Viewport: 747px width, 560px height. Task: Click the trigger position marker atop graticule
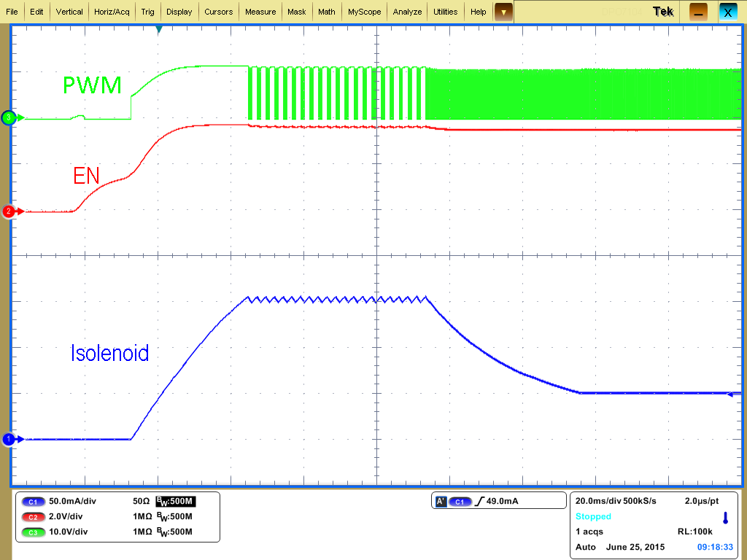(159, 29)
